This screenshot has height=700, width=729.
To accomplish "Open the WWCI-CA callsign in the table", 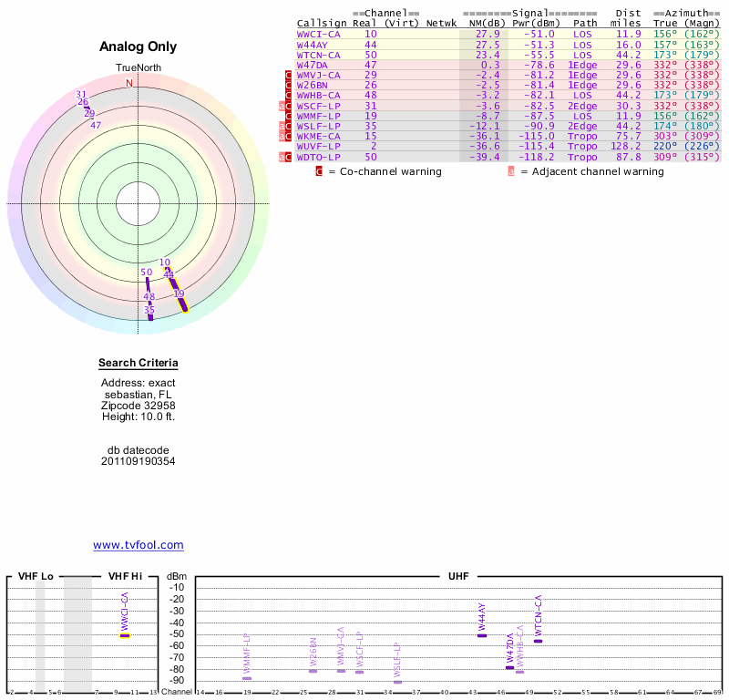I will tap(319, 34).
